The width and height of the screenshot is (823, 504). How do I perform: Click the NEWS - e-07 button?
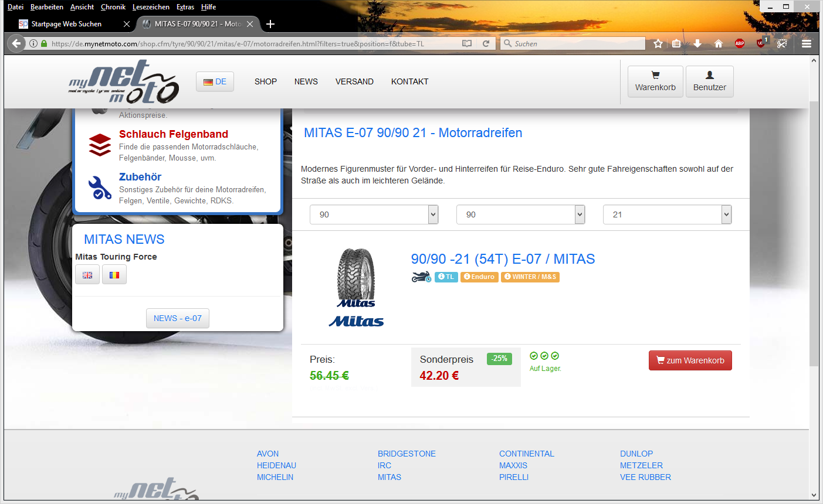pos(178,318)
